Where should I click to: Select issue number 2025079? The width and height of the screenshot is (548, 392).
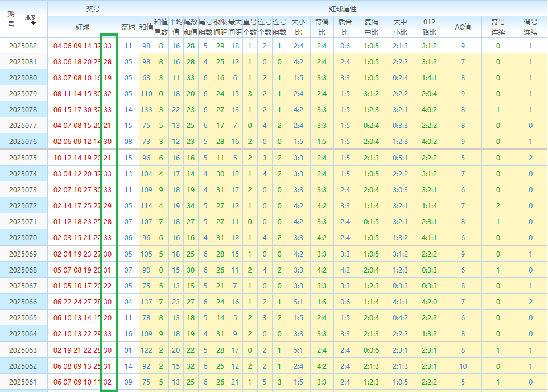23,94
